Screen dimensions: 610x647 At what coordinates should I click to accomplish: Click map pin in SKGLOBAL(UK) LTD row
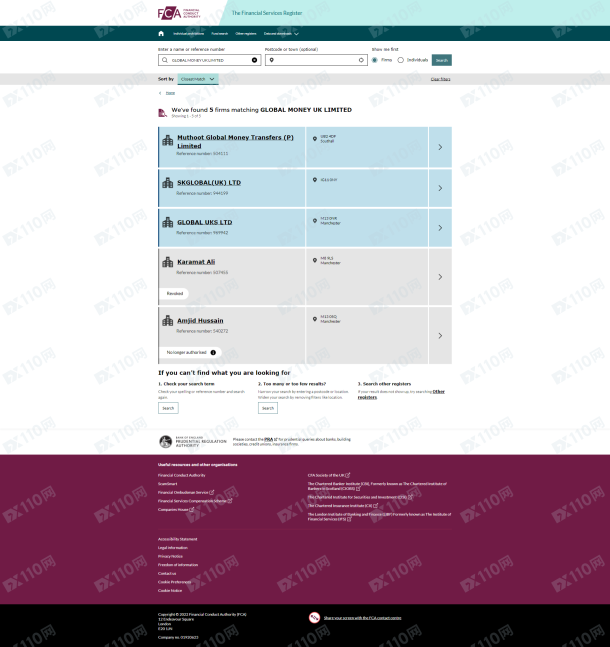click(x=314, y=180)
